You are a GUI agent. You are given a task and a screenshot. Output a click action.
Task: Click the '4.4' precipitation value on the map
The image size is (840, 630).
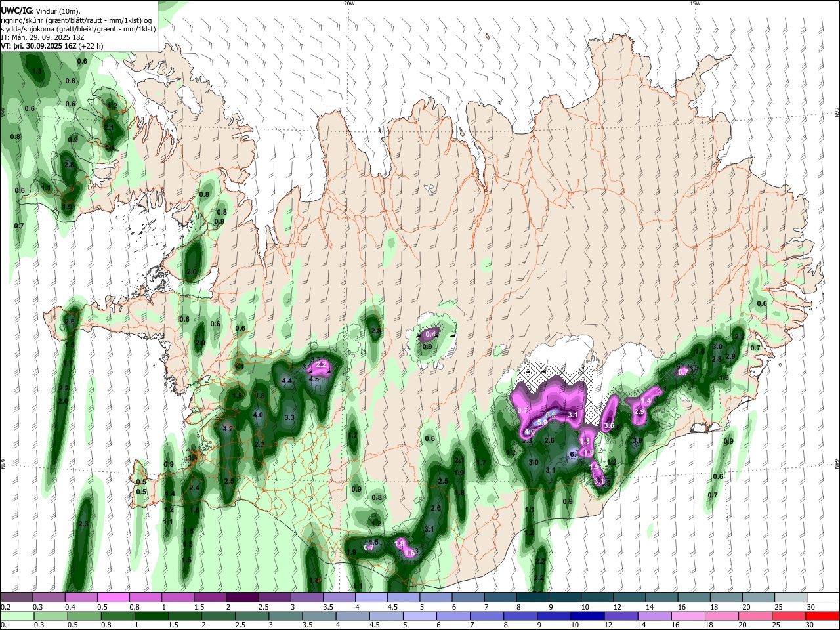tap(287, 381)
